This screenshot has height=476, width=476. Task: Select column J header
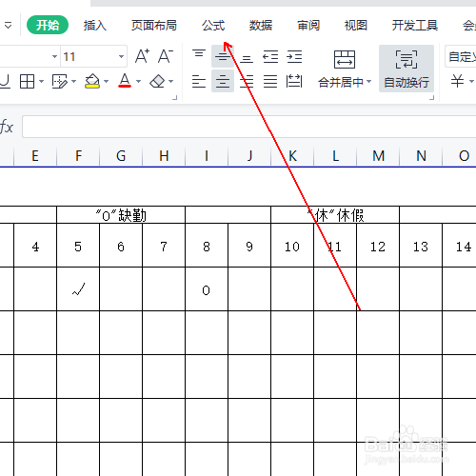pyautogui.click(x=249, y=156)
